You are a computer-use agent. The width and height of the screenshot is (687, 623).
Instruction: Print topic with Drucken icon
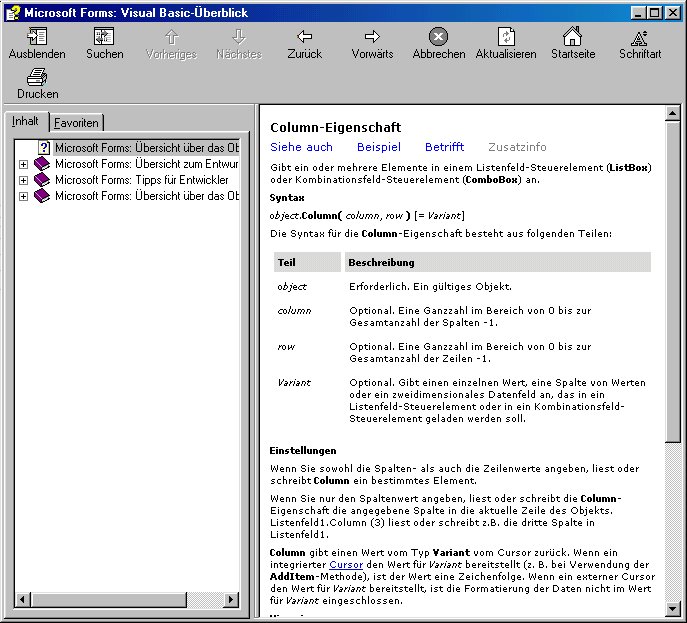click(37, 77)
